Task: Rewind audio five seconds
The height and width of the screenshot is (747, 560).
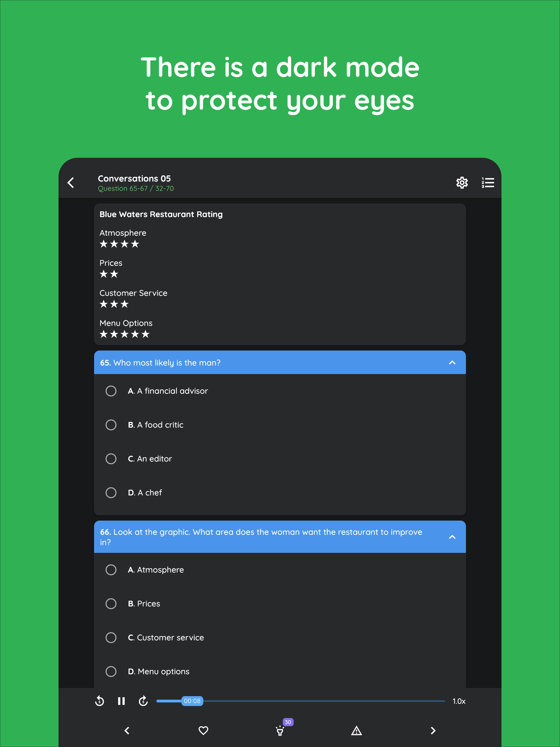Action: click(x=99, y=701)
